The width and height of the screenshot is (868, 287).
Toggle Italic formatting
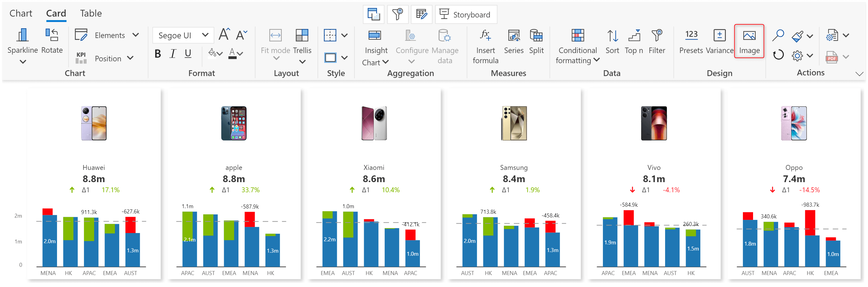click(x=173, y=54)
